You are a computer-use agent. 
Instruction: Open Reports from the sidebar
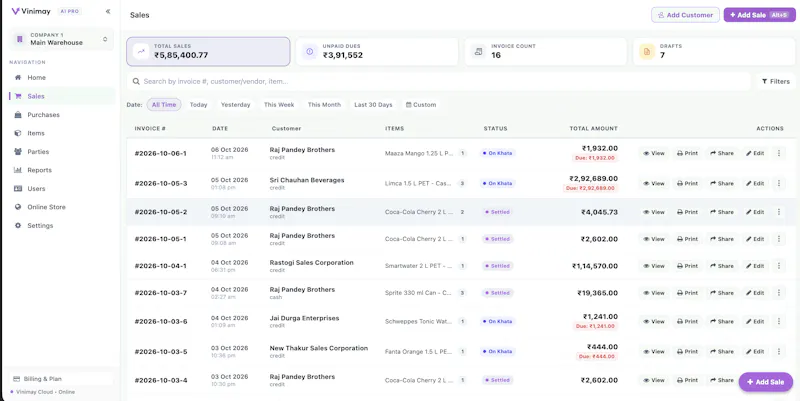(x=39, y=170)
